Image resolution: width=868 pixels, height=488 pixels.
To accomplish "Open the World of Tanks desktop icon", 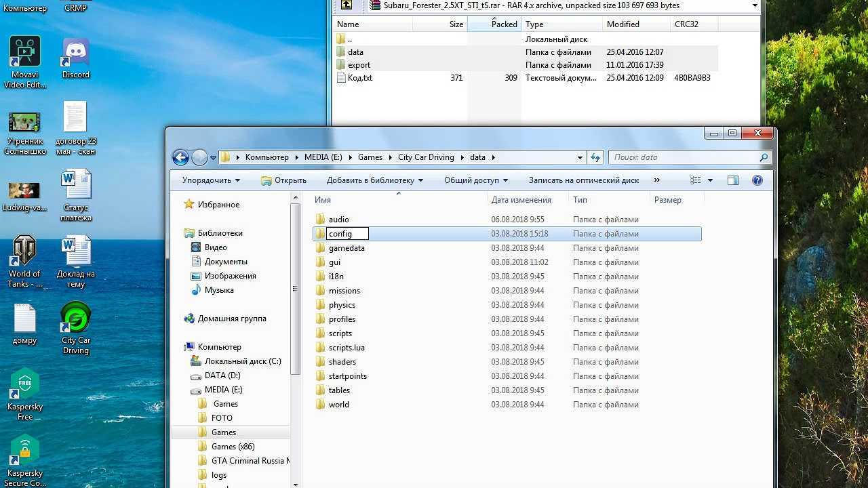I will [25, 262].
